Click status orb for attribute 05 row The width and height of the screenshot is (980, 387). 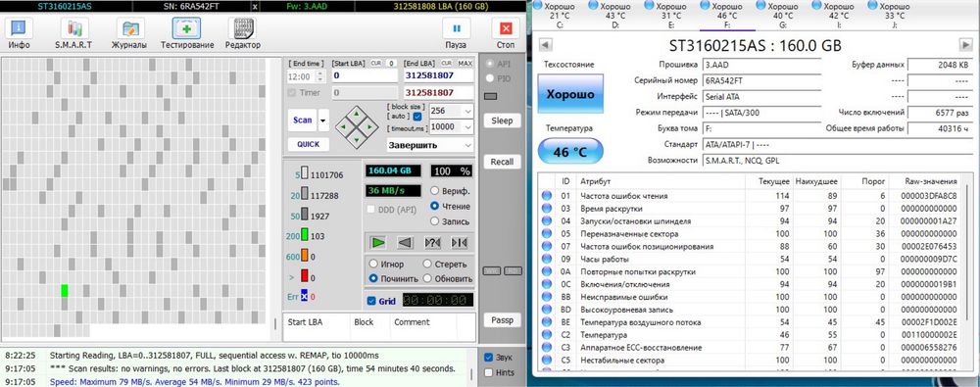click(x=547, y=233)
